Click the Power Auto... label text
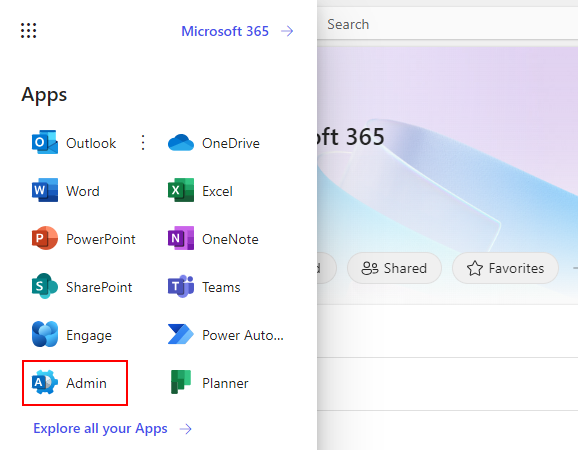The image size is (578, 450). (243, 335)
